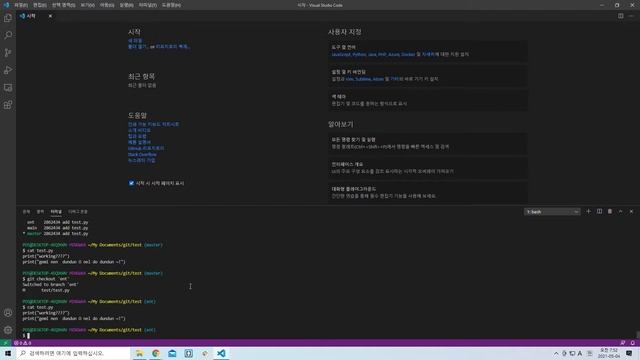640x360 pixels.
Task: Toggle 시작 시 시작 페이지 표시 checkbox
Action: tap(131, 183)
